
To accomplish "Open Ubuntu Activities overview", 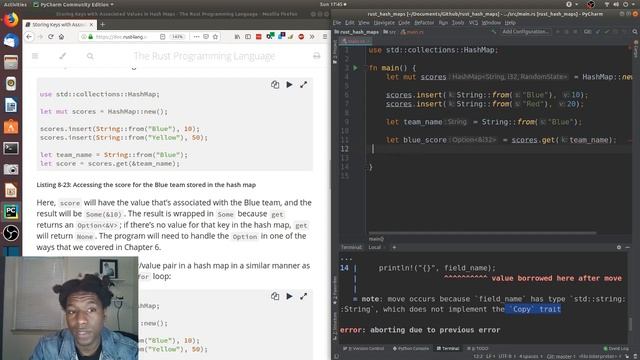I will coord(15,4).
